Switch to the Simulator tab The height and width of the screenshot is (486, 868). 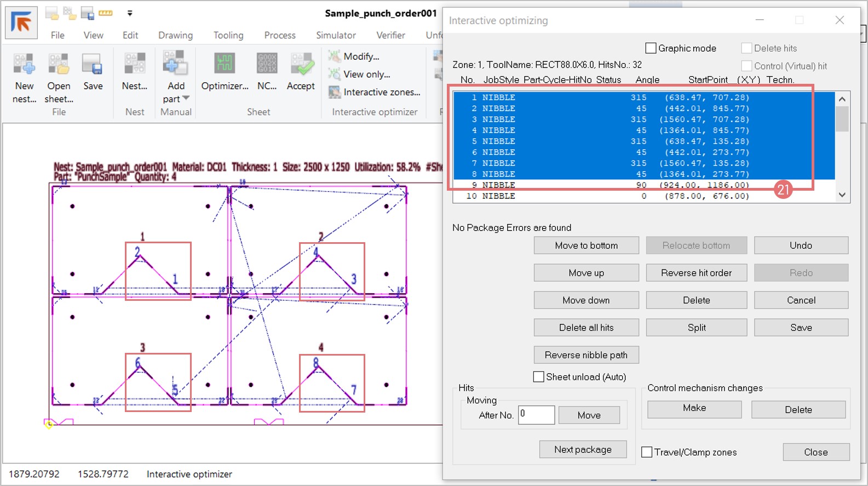[336, 35]
